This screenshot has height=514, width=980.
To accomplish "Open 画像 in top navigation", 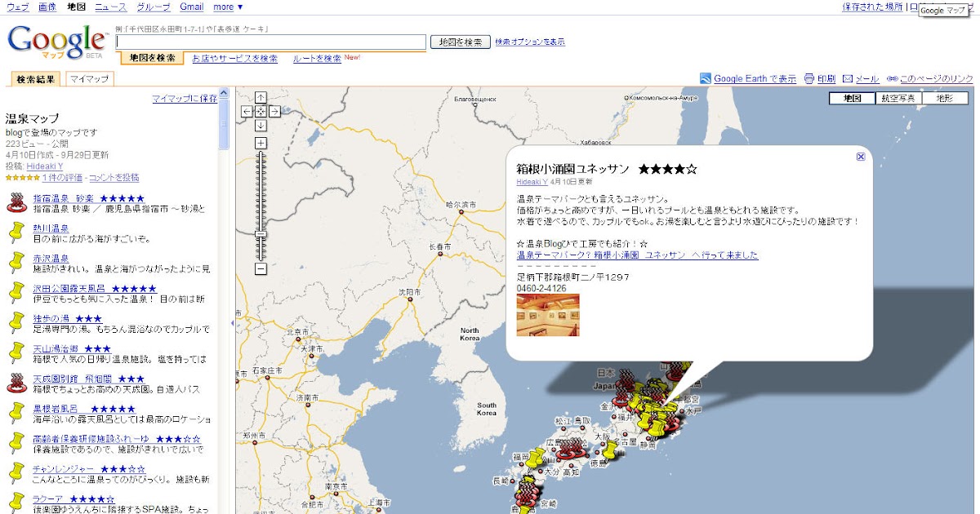I will coord(47,7).
